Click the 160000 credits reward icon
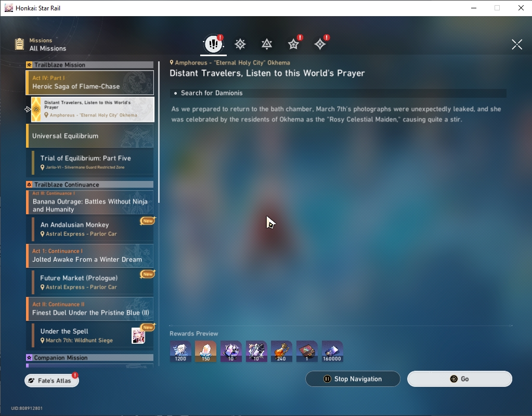Image resolution: width=532 pixels, height=416 pixels. [332, 351]
